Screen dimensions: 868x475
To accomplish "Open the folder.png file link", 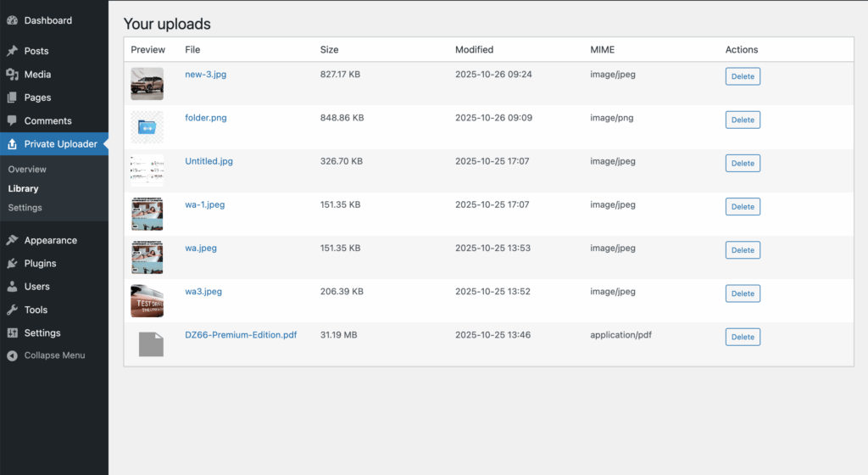I will click(206, 118).
